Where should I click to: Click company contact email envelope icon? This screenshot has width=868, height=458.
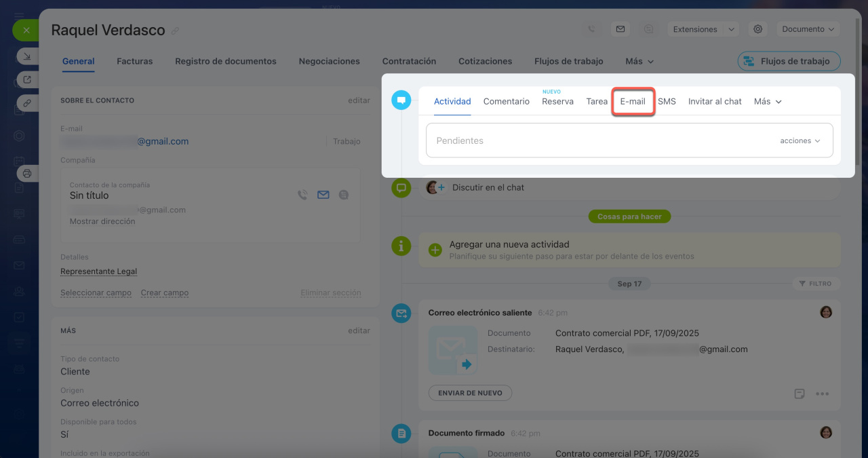[323, 195]
